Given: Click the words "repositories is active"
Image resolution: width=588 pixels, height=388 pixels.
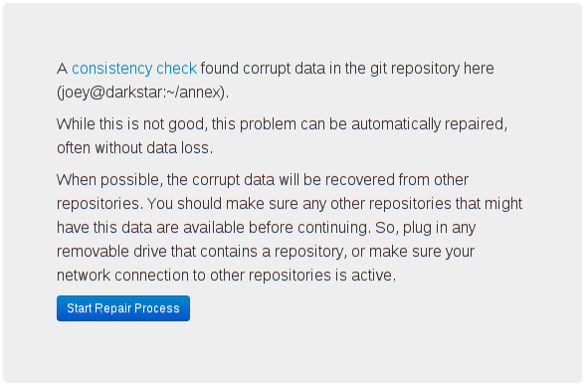Looking at the screenshot, I should 320,276.
